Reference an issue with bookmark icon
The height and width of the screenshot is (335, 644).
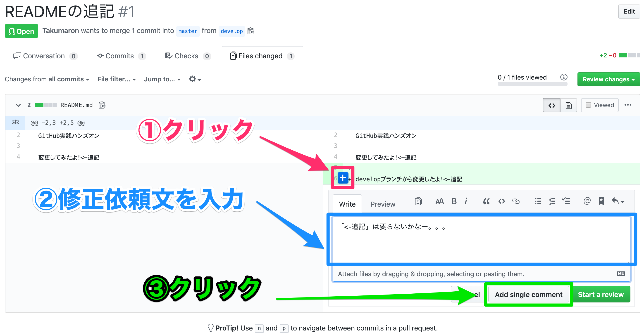coord(601,201)
